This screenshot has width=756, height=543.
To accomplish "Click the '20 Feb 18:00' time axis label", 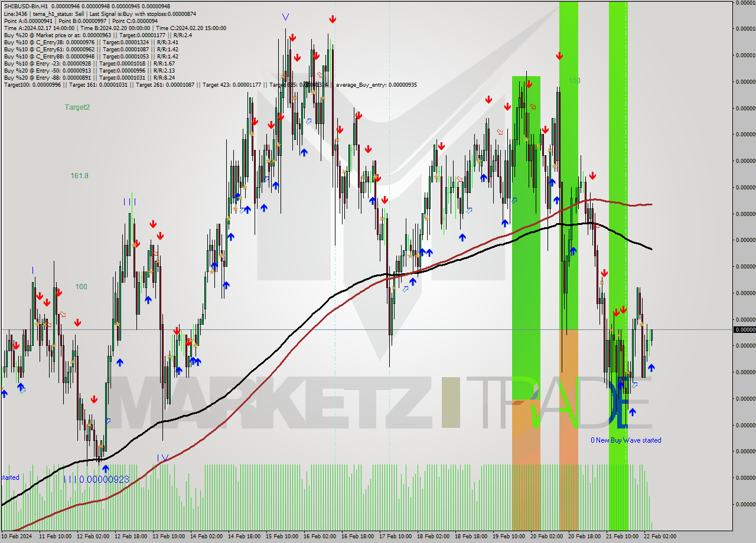I will point(585,537).
